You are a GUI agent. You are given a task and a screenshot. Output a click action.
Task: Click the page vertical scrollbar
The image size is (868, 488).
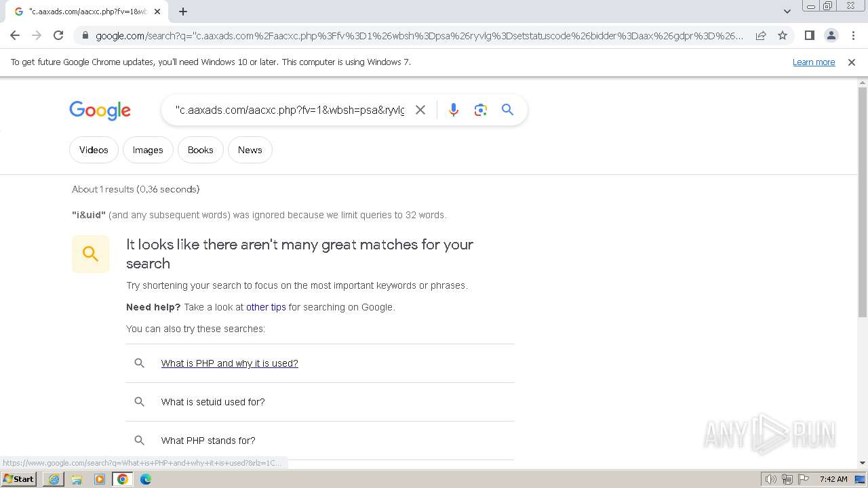tap(863, 202)
